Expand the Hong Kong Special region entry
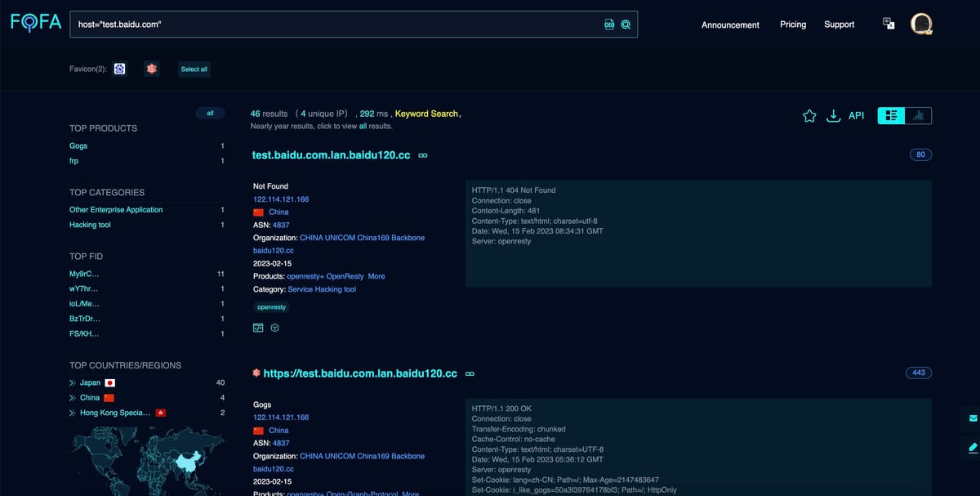Screen dimensions: 980x496 pos(73,413)
